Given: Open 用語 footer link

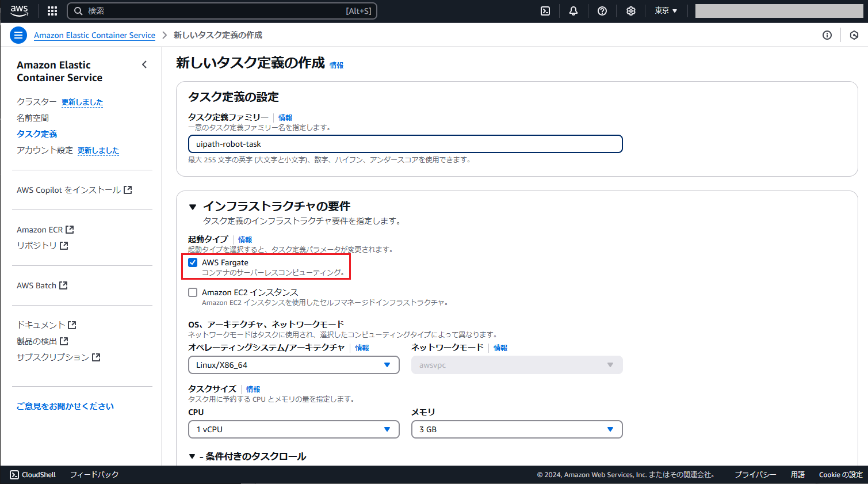Looking at the screenshot, I should click(x=798, y=475).
